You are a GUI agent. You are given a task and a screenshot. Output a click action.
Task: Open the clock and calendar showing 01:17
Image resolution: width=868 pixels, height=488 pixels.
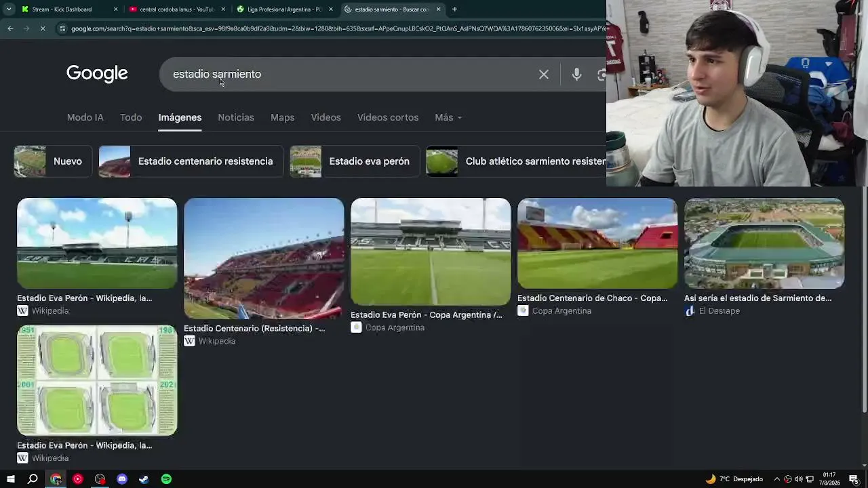pyautogui.click(x=829, y=479)
